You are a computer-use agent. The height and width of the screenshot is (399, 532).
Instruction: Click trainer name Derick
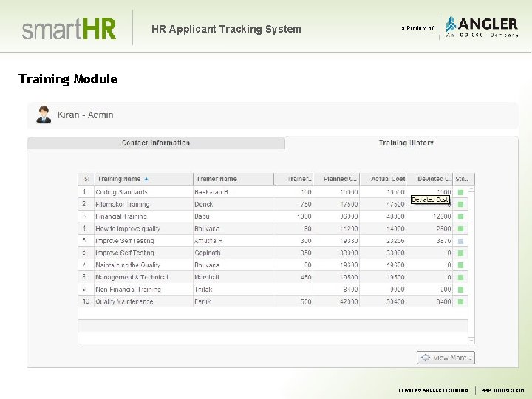(204, 204)
